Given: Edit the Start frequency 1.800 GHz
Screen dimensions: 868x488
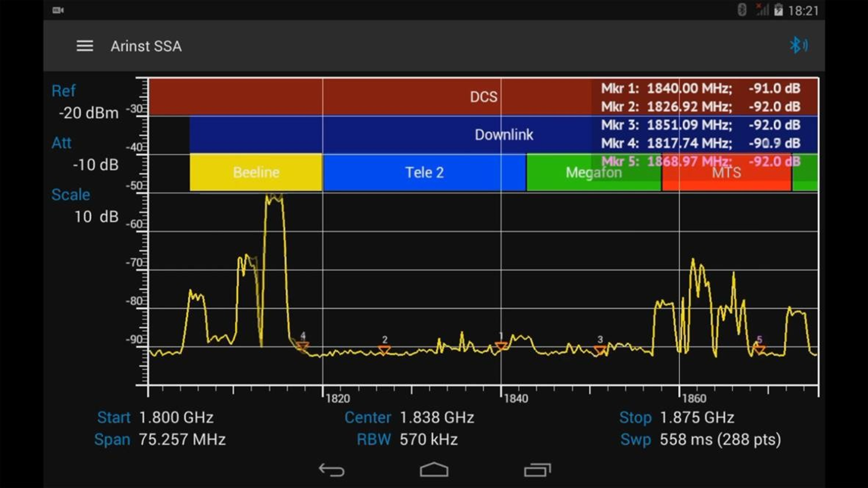Looking at the screenshot, I should point(176,417).
